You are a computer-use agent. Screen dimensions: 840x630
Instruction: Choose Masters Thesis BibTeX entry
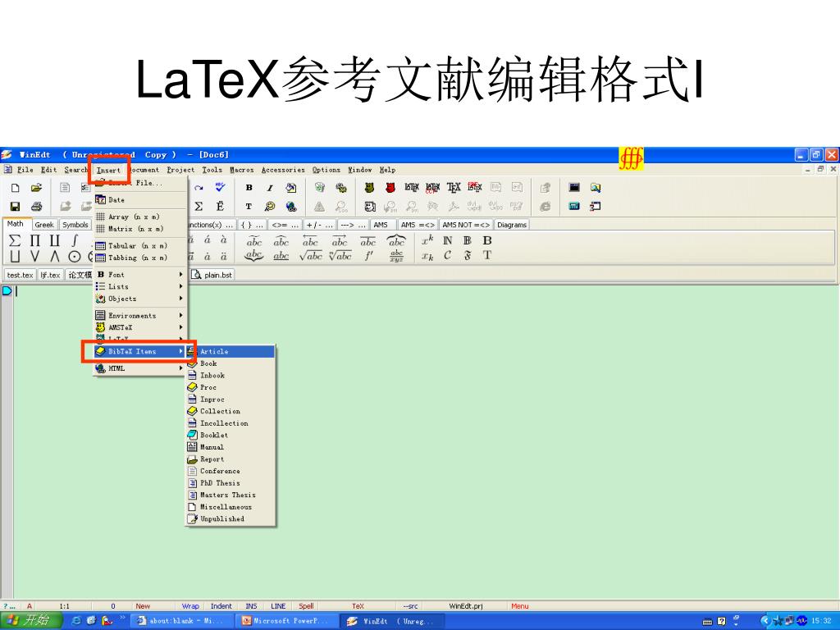click(x=231, y=495)
